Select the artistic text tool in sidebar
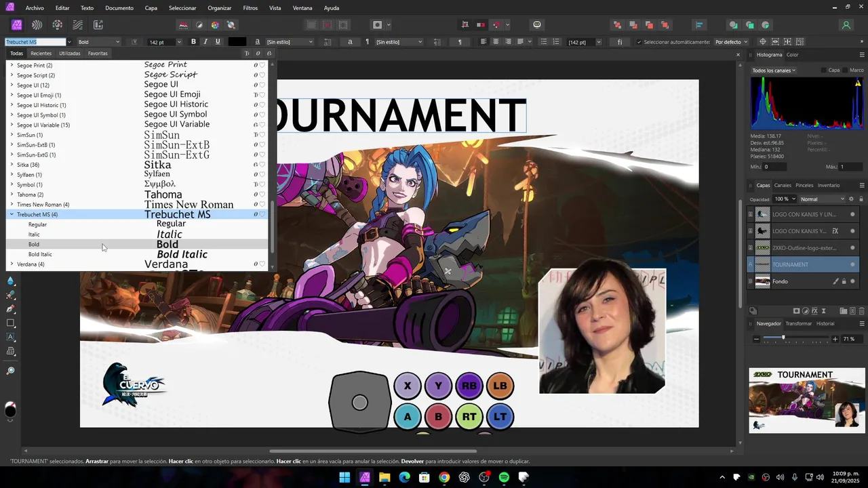The image size is (868, 488). [10, 337]
